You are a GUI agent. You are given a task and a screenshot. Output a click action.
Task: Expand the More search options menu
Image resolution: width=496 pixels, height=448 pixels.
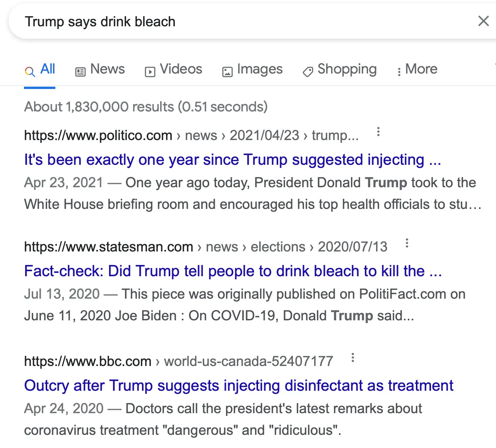(x=417, y=69)
